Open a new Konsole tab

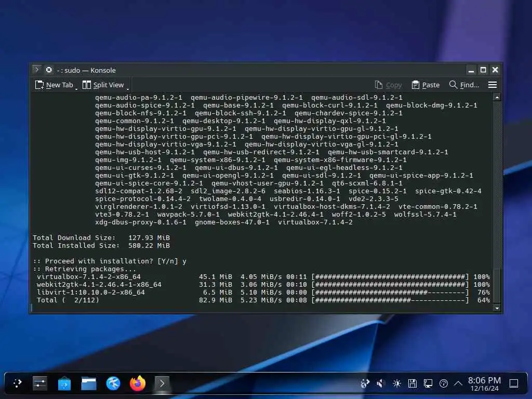point(54,85)
